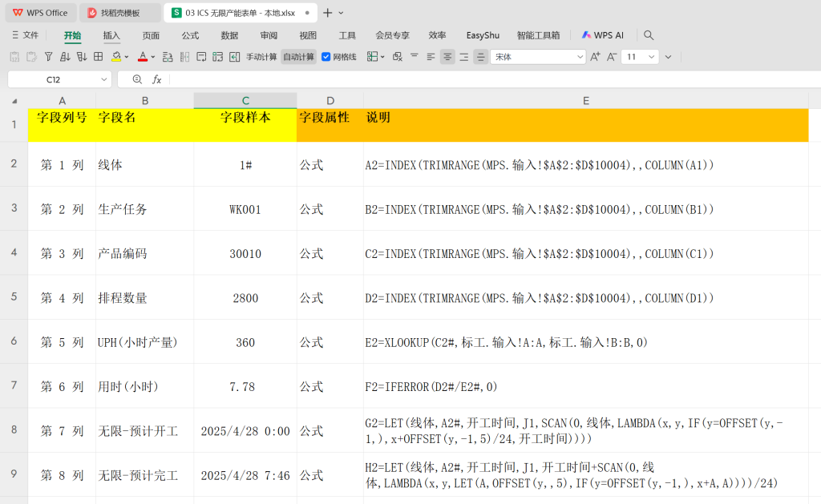This screenshot has height=504, width=821.
Task: Switch to the 审阅 ribbon tab
Action: (269, 35)
